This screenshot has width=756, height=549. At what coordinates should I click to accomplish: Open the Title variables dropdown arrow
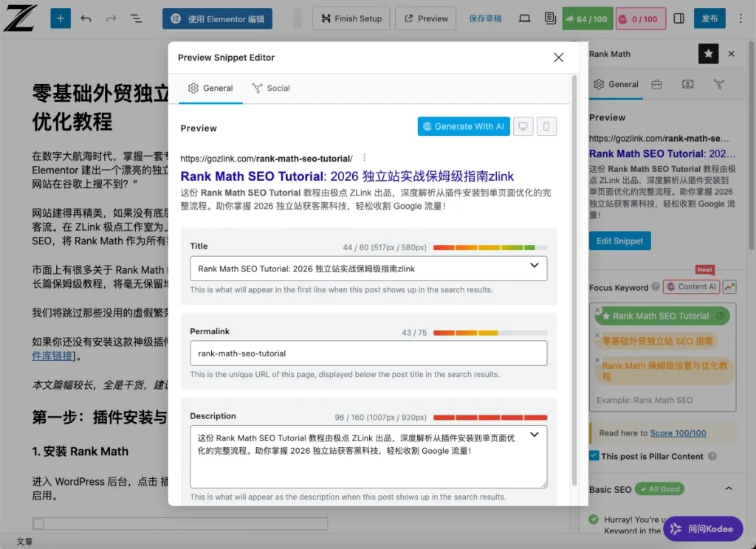[535, 266]
